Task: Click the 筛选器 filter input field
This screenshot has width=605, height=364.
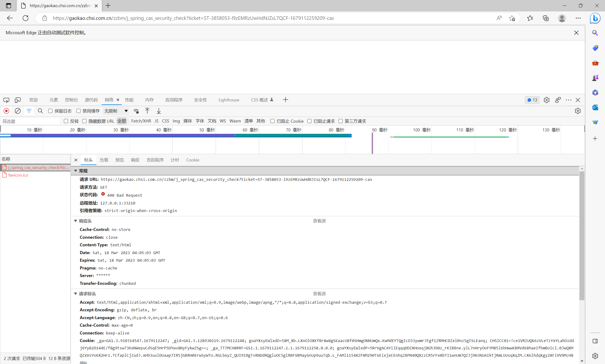Action: 30,121
